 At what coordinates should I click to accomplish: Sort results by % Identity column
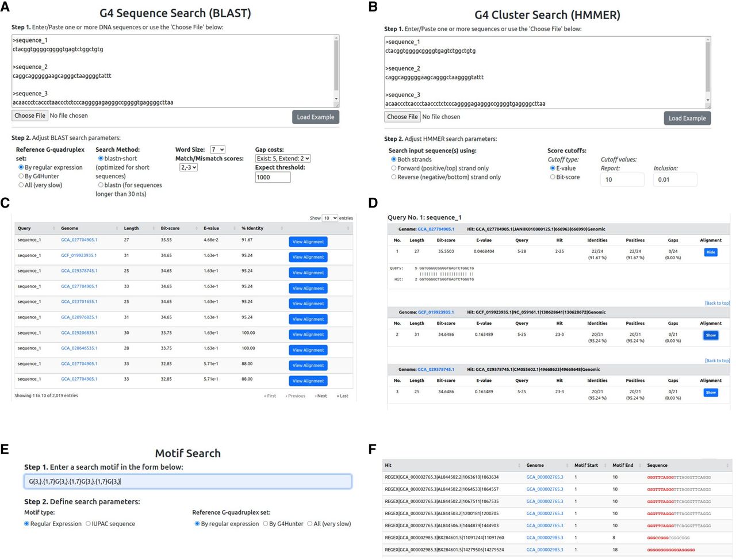coord(252,228)
